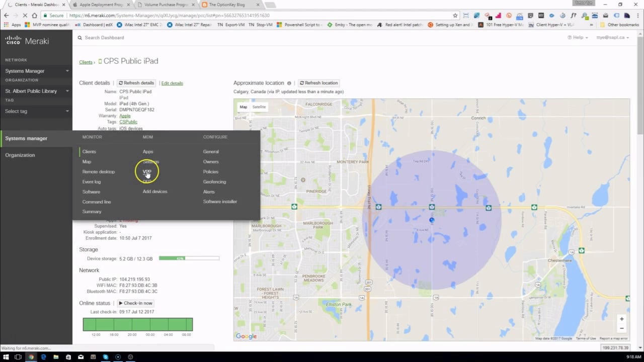
Task: Click the Refresh location button
Action: tap(319, 83)
